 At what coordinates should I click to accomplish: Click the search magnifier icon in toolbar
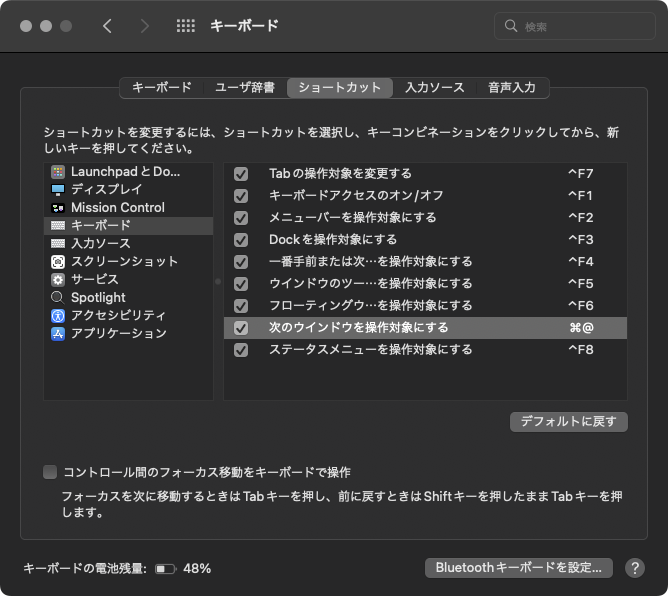(x=510, y=26)
